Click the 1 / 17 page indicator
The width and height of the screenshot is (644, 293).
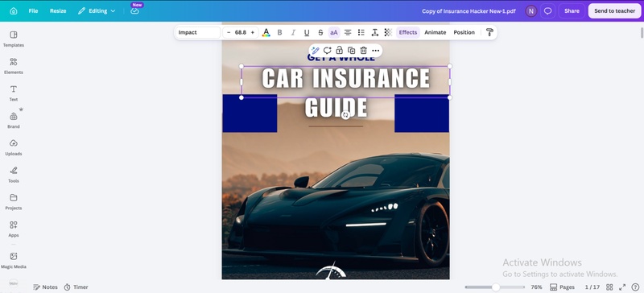click(592, 287)
